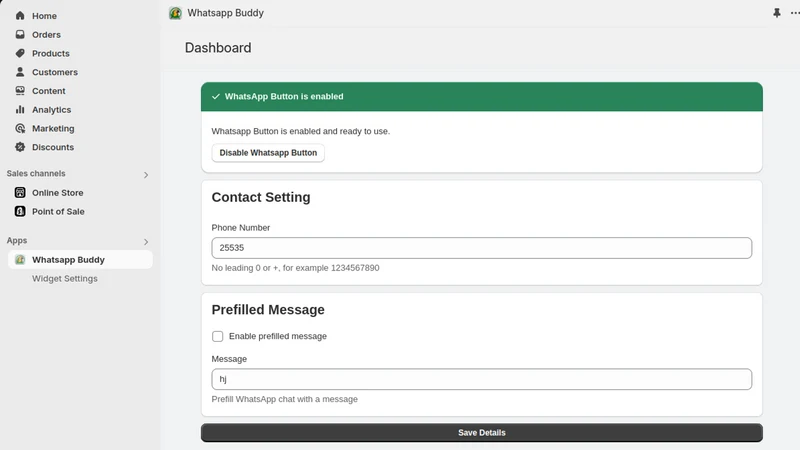
Task: Select Widget Settings sub-item
Action: [x=65, y=279]
